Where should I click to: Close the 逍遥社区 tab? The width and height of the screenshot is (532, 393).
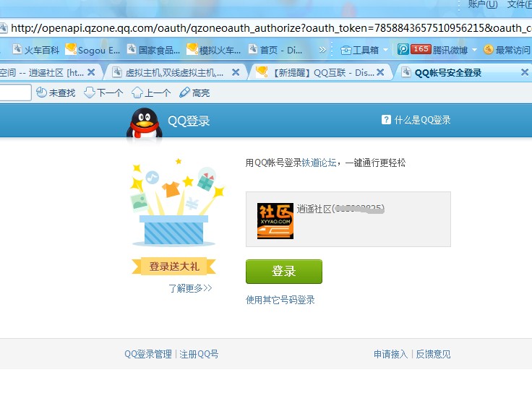91,72
